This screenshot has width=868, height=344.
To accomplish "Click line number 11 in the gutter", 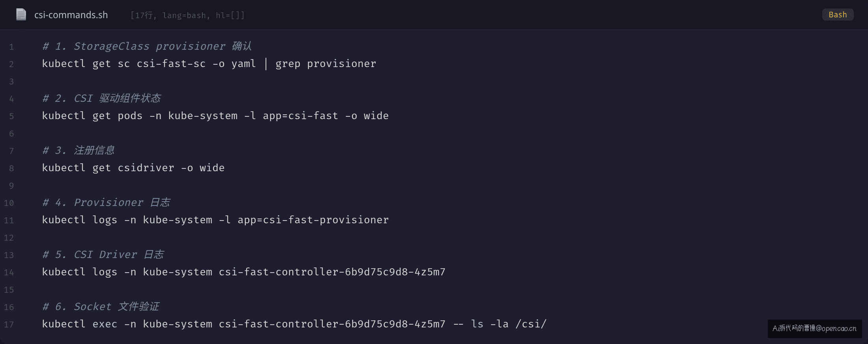I will [x=9, y=221].
